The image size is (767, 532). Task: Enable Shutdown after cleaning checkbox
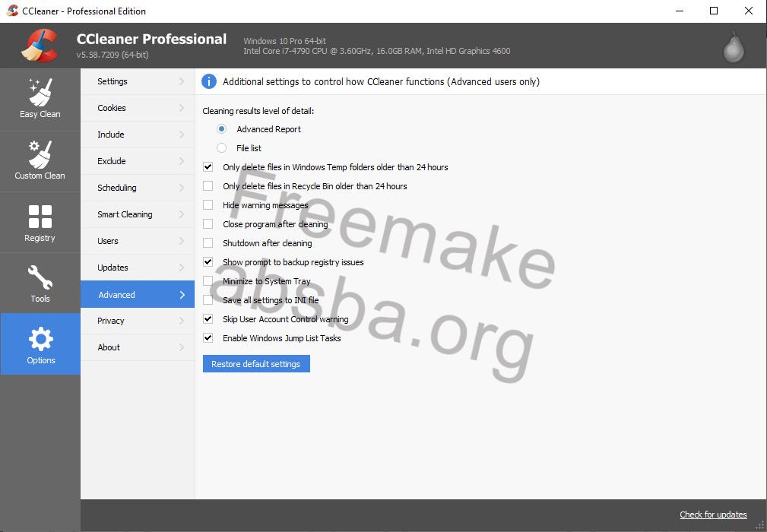pos(208,243)
